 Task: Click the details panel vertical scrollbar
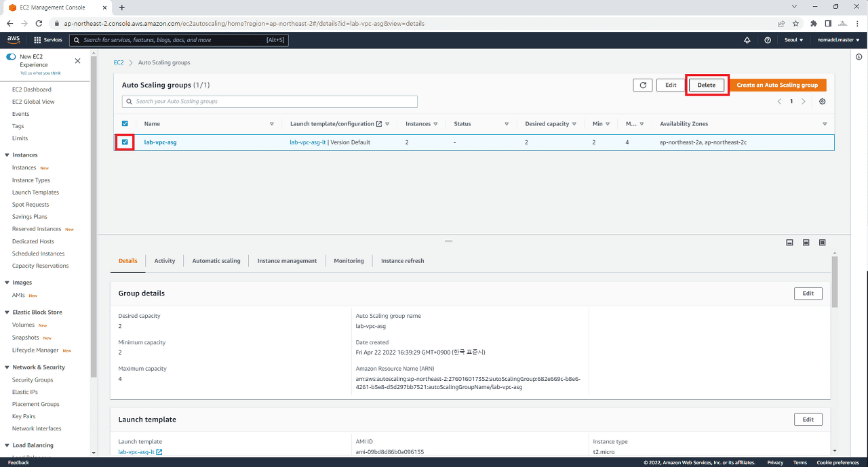pyautogui.click(x=835, y=282)
